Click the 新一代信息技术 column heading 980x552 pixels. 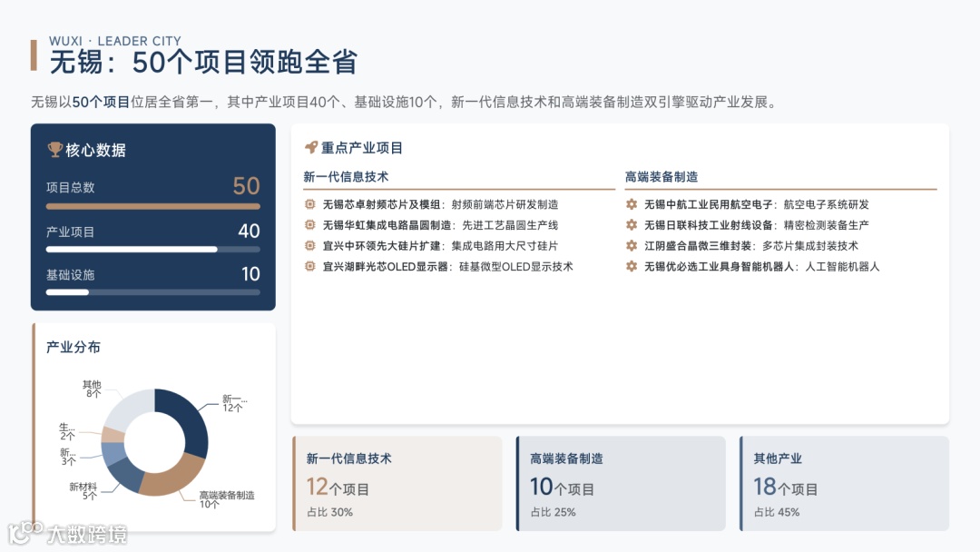point(346,177)
